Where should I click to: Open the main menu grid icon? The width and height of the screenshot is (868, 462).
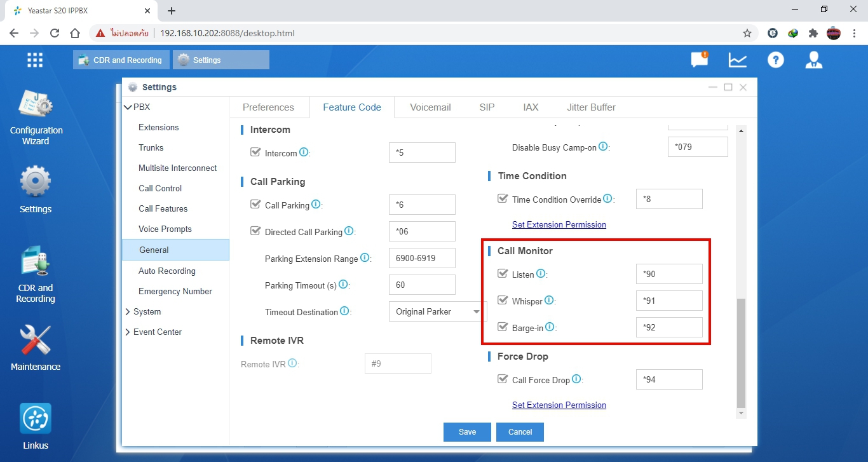[x=35, y=60]
